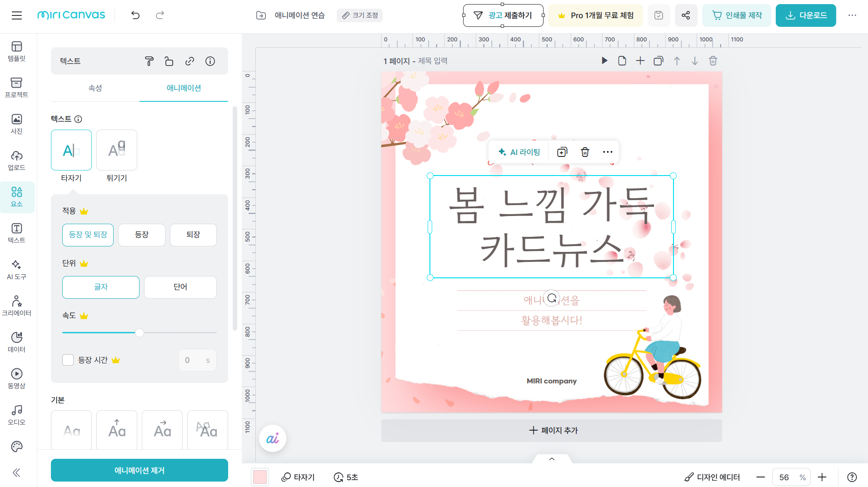Open the 업로드 sidebar panel
This screenshot has height=487, width=868.
tap(17, 161)
